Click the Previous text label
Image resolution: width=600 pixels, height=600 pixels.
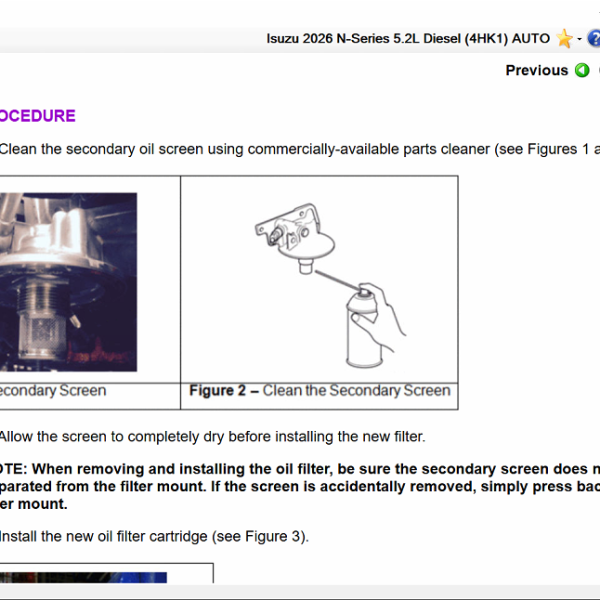(536, 70)
